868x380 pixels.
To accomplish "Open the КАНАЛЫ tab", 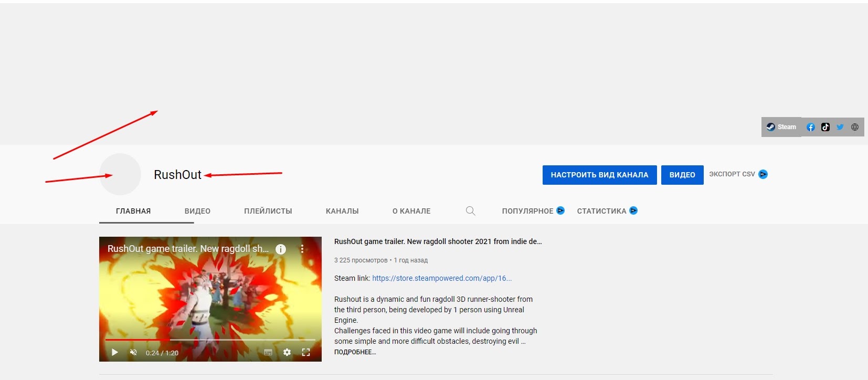I will point(342,211).
